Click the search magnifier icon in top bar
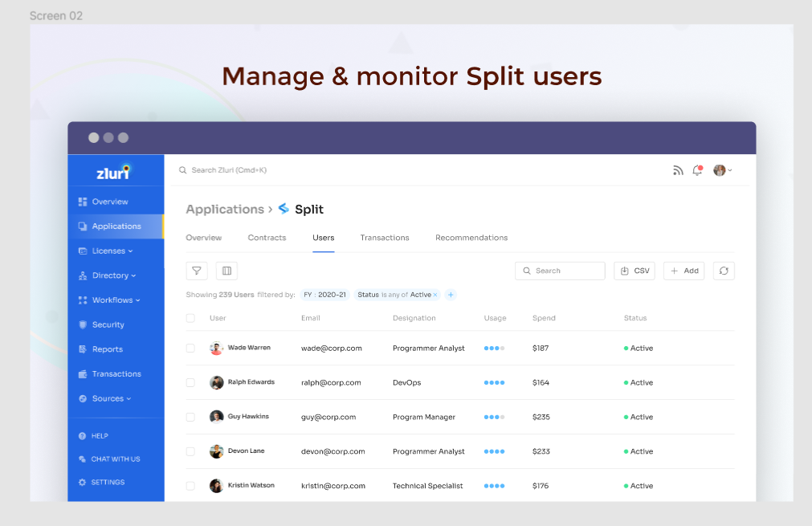812x526 pixels. tap(183, 170)
